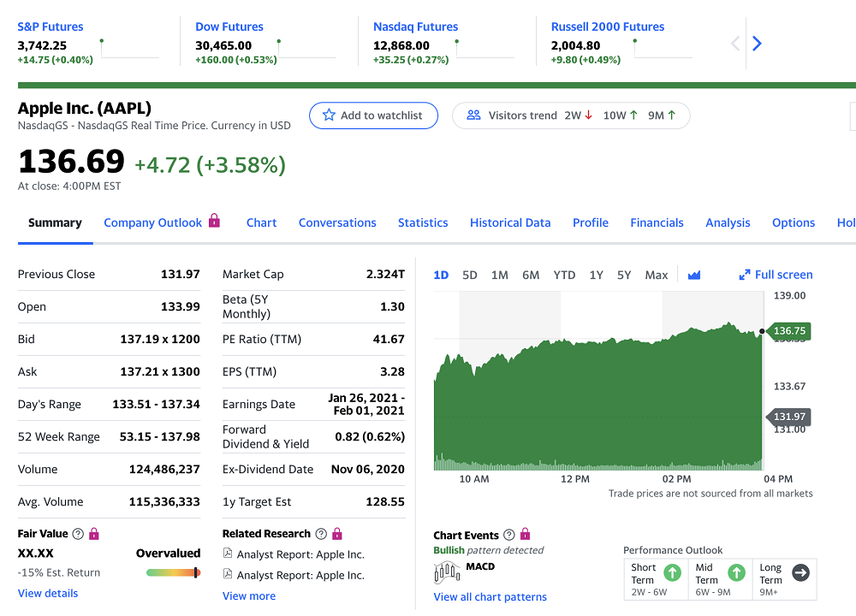Click the Bid value 137.19 x 1200

pos(160,339)
